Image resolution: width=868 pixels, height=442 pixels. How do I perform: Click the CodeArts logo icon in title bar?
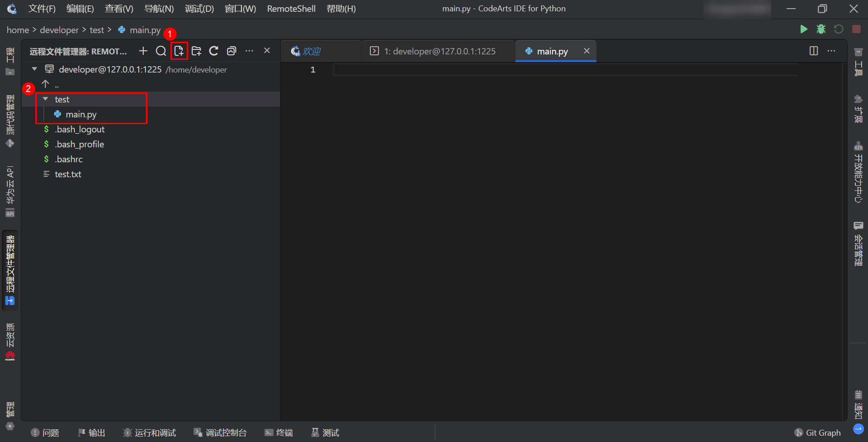12,9
